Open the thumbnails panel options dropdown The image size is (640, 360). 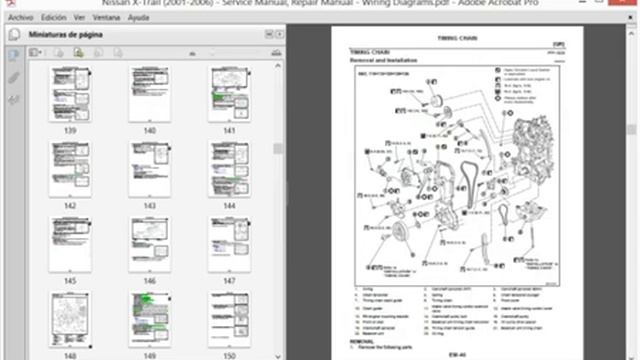click(x=36, y=52)
